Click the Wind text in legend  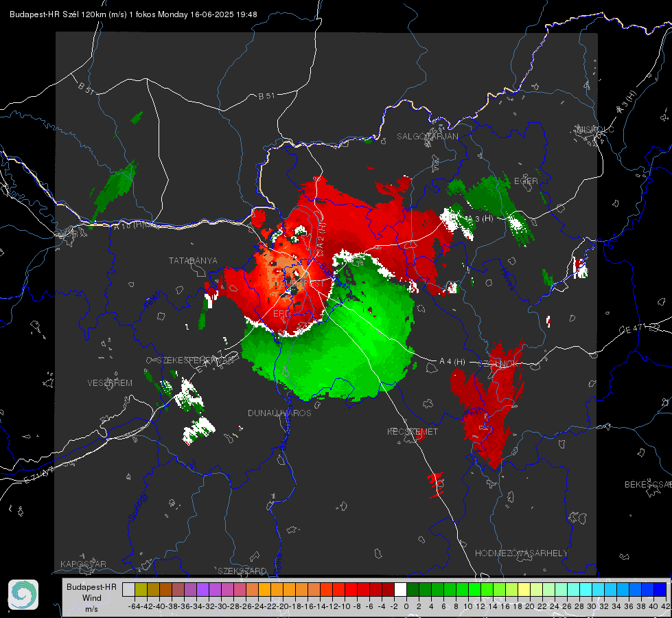[x=92, y=597]
